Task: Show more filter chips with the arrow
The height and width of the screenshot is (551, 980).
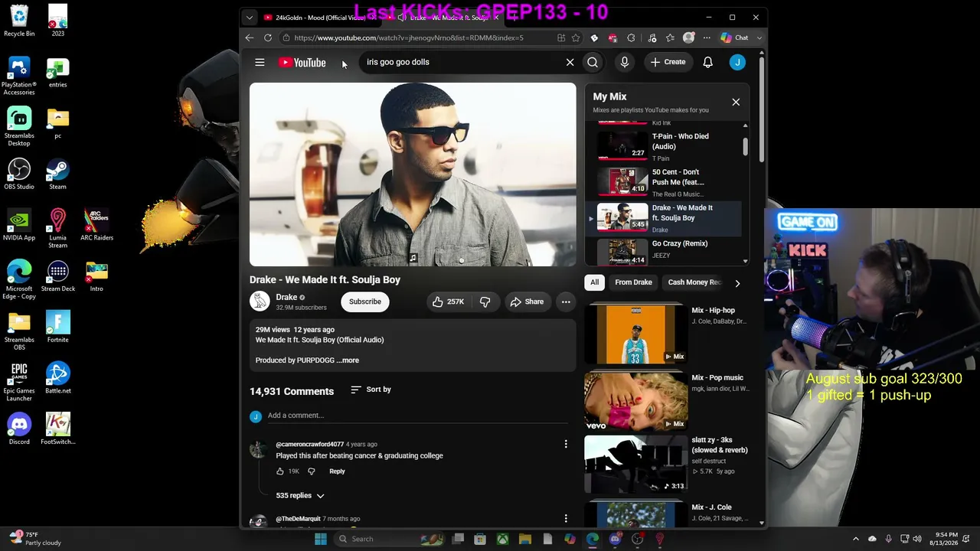Action: point(737,283)
